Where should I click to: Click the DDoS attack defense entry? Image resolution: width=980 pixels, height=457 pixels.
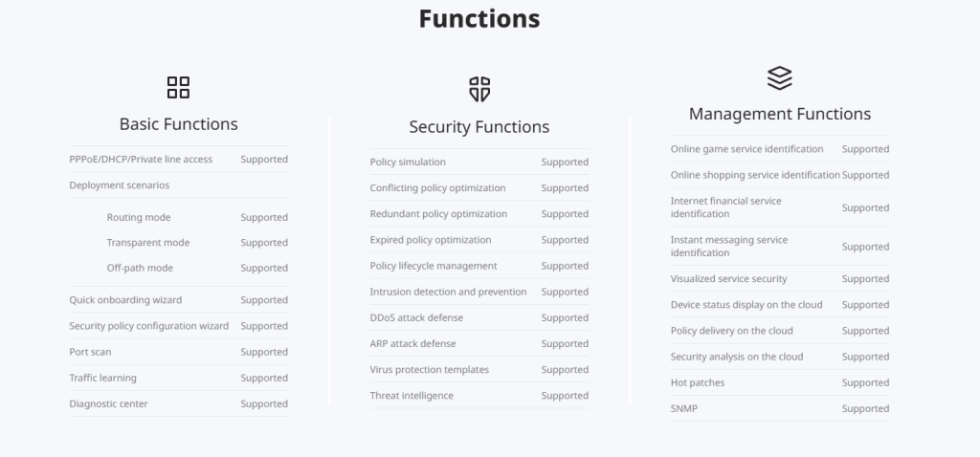tap(416, 317)
